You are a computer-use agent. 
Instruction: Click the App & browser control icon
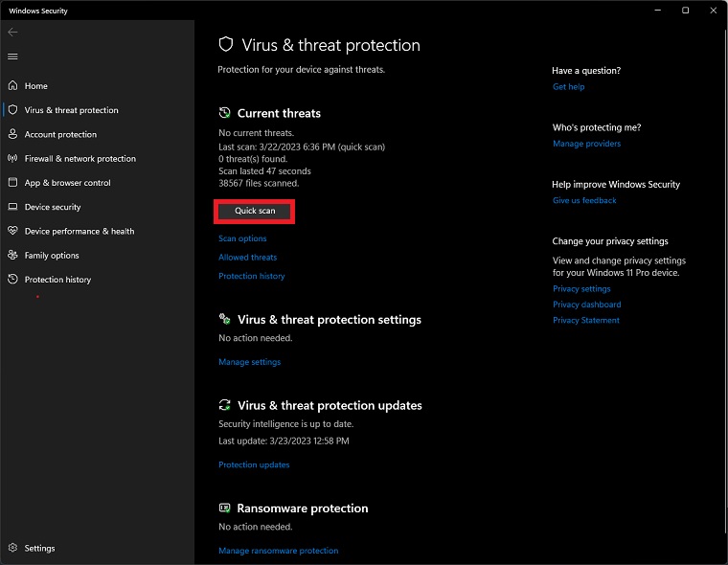click(x=13, y=183)
